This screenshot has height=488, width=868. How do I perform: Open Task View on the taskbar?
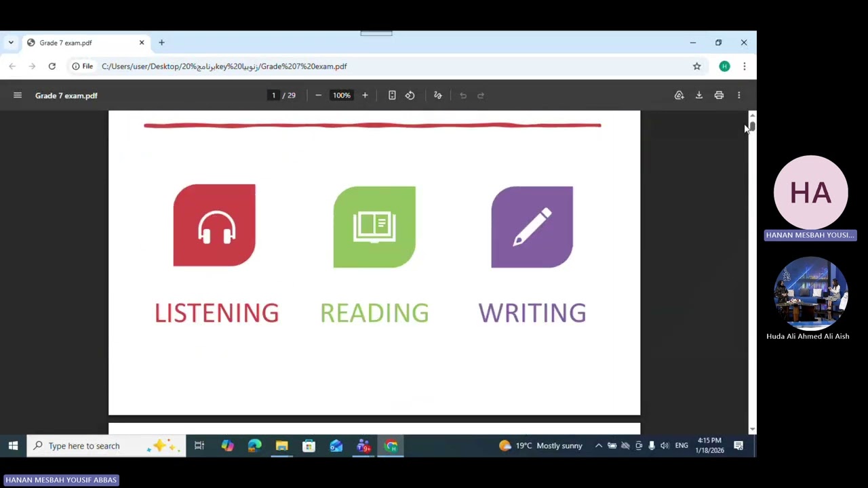199,446
